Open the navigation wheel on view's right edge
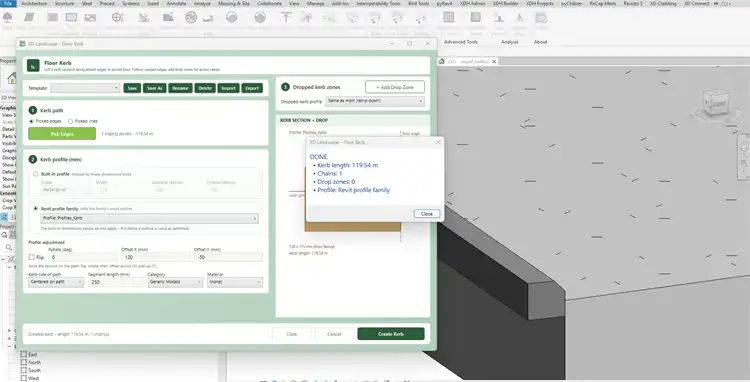Viewport: 750px width, 382px height. (744, 147)
